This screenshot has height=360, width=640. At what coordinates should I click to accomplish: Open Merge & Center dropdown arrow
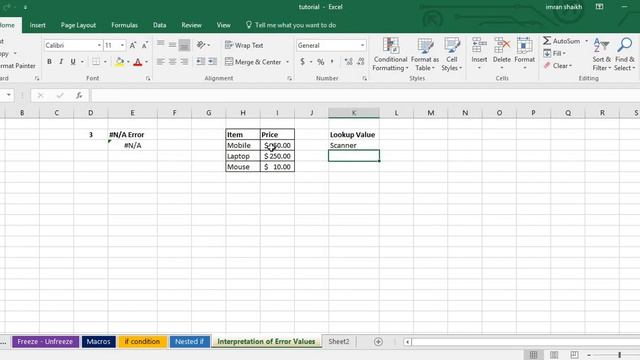[x=287, y=62]
